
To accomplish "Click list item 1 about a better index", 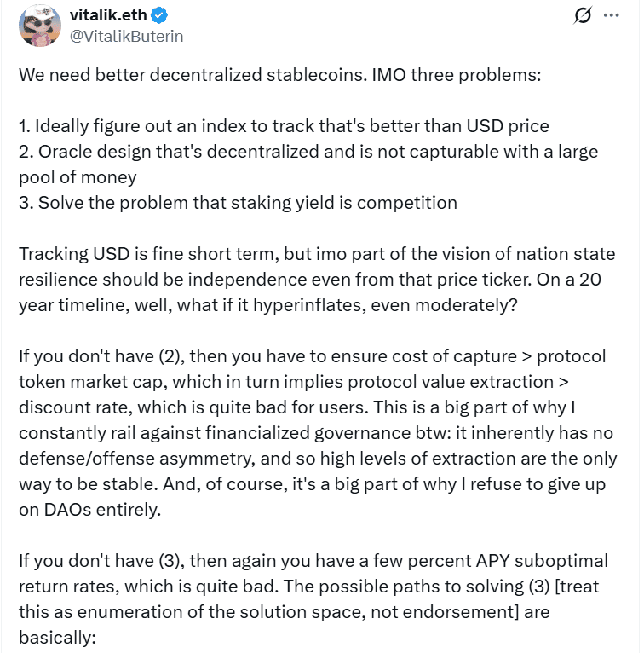I will 284,126.
